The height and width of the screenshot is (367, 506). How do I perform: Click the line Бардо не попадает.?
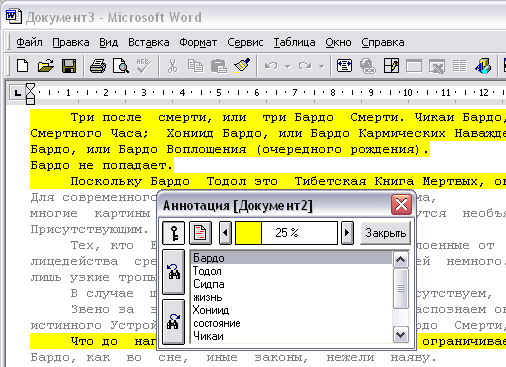[102, 165]
